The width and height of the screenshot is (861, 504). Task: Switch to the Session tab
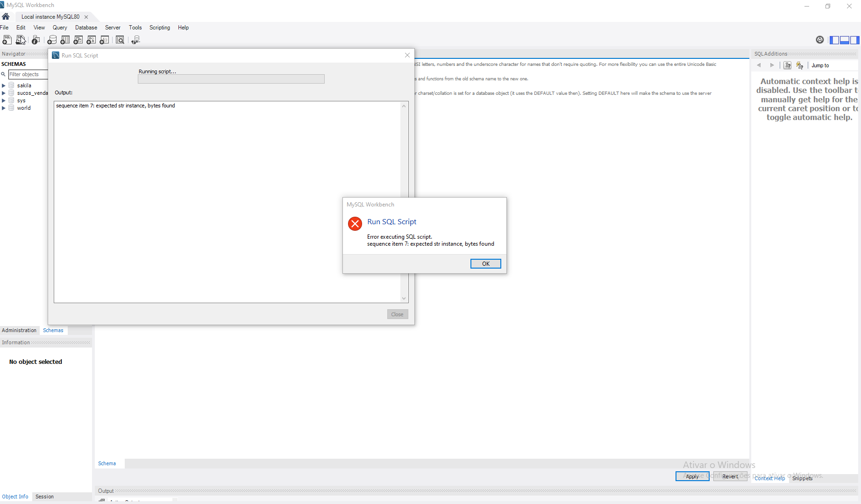44,497
